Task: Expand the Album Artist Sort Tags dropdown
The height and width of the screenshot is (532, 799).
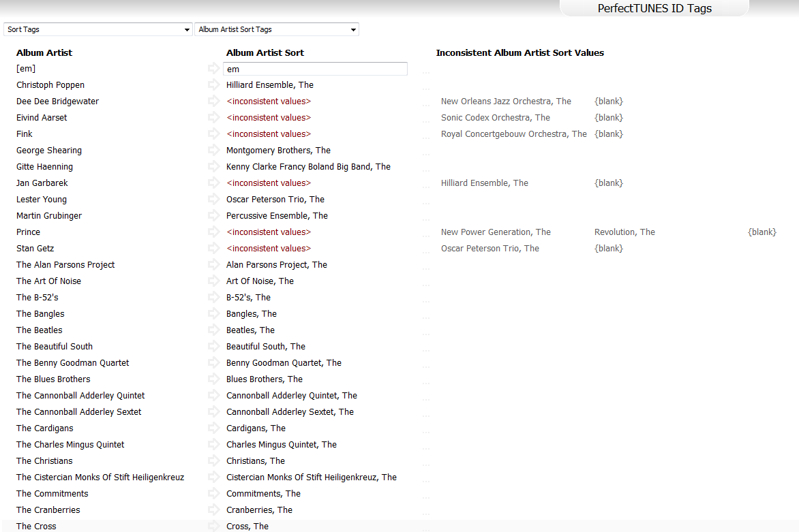Action: [276, 29]
